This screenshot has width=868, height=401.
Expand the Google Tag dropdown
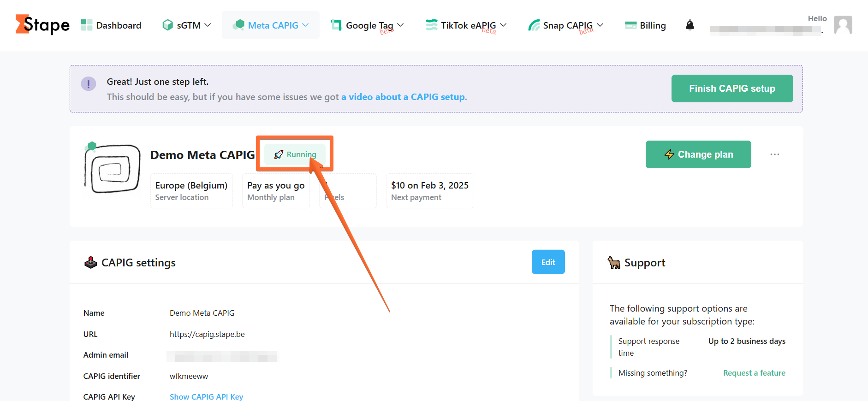367,25
